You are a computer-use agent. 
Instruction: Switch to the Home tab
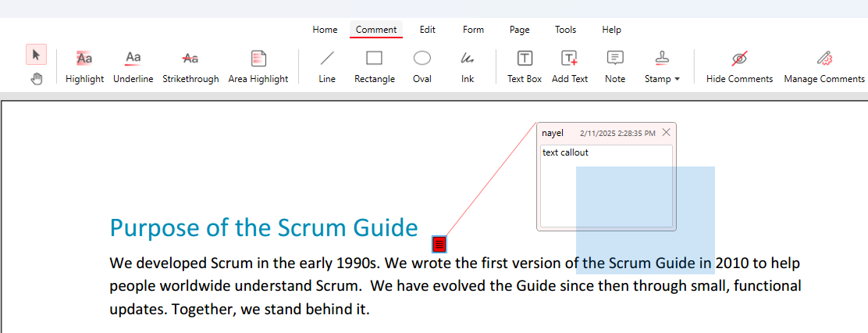(325, 30)
